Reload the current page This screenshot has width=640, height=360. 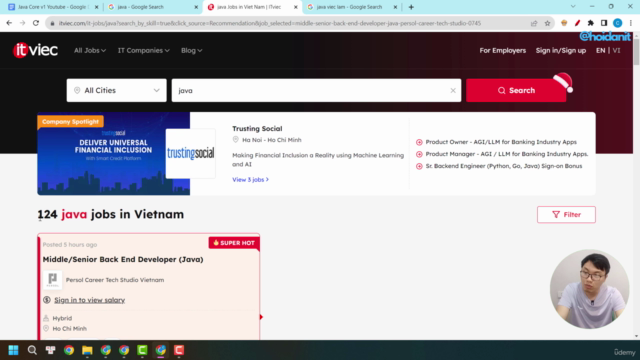pyautogui.click(x=36, y=23)
